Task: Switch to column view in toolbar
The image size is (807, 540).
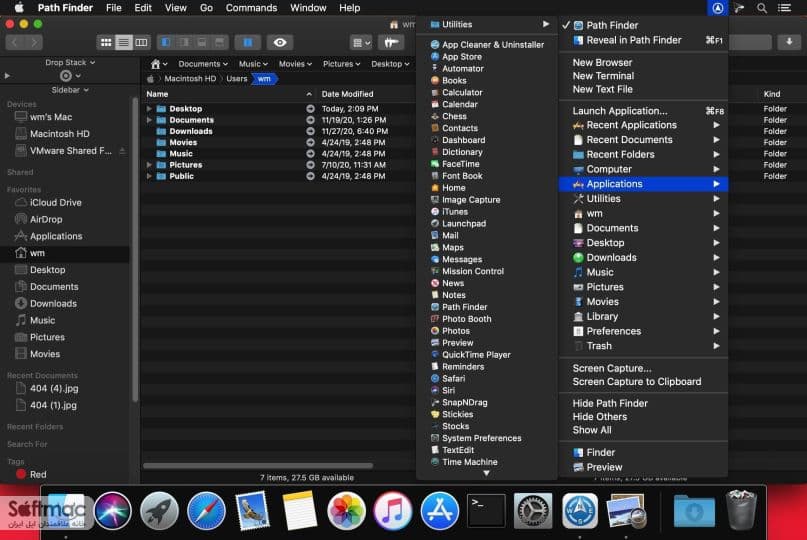Action: tap(141, 43)
